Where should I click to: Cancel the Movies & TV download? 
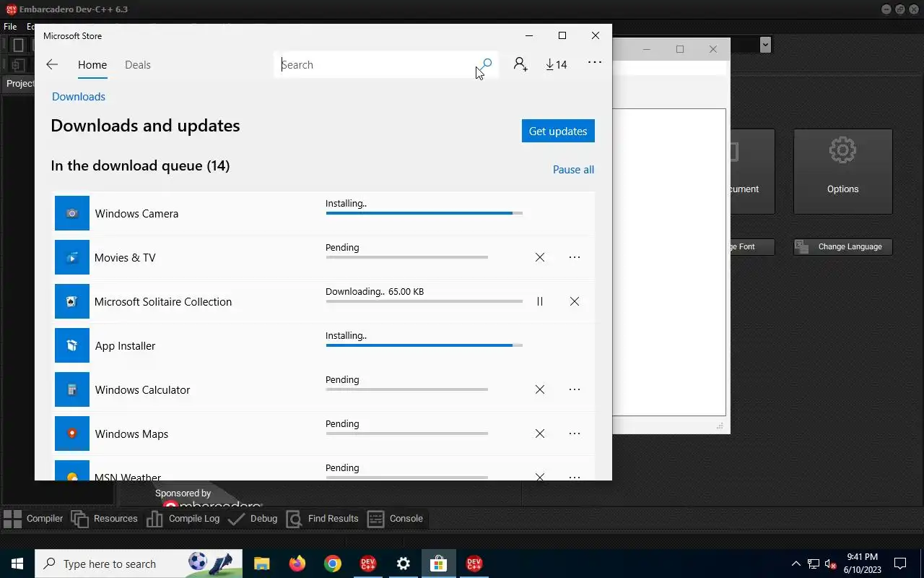tap(540, 257)
